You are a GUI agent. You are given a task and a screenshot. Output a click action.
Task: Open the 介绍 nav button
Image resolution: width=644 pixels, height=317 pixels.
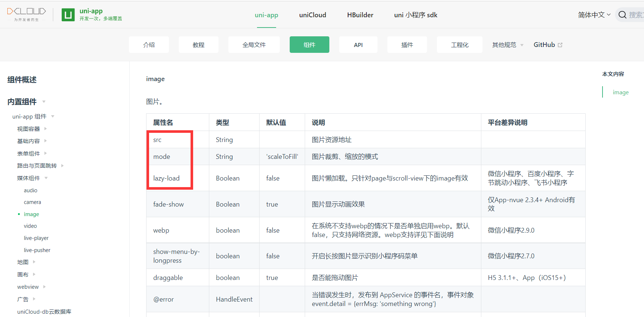tap(149, 45)
